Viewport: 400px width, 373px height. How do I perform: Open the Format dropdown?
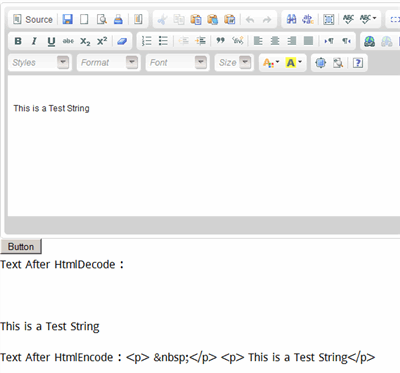tap(109, 62)
